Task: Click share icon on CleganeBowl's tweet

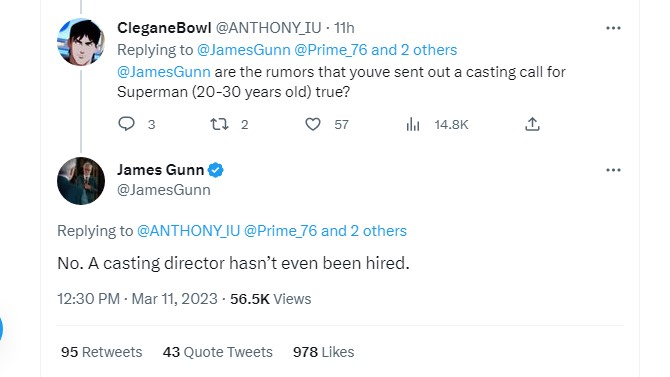Action: point(532,124)
